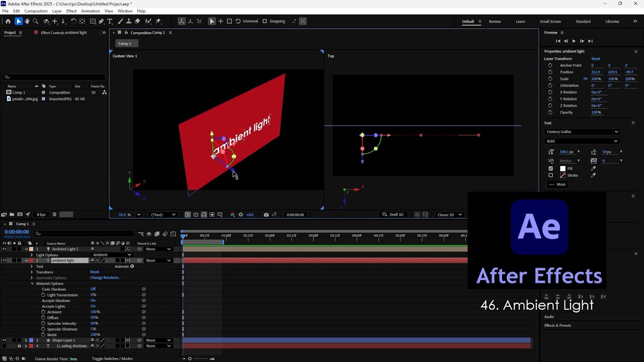Hide the Ambient Light 1 layer
This screenshot has height=362, width=644.
point(4,249)
